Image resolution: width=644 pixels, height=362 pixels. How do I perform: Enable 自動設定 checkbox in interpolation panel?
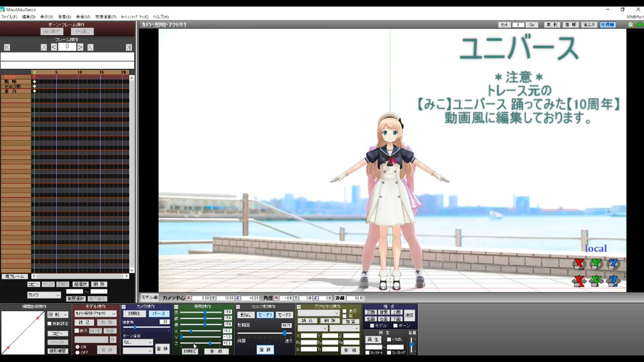tap(50, 324)
